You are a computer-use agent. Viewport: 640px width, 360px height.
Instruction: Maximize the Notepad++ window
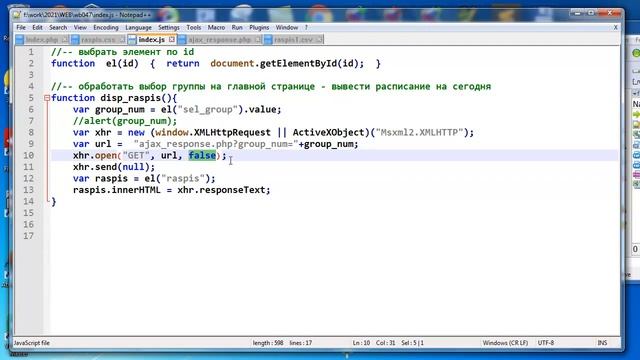(591, 13)
